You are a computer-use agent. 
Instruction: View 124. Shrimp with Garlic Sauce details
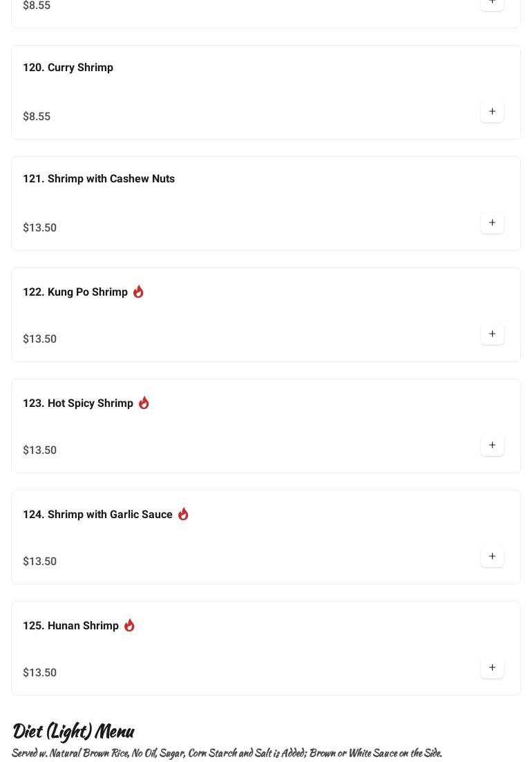coord(97,515)
